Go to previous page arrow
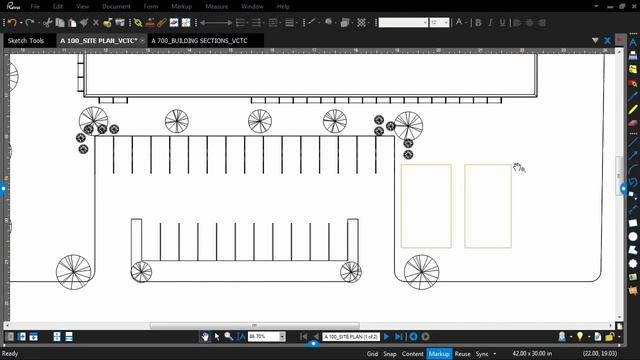640x360 pixels. [315, 336]
